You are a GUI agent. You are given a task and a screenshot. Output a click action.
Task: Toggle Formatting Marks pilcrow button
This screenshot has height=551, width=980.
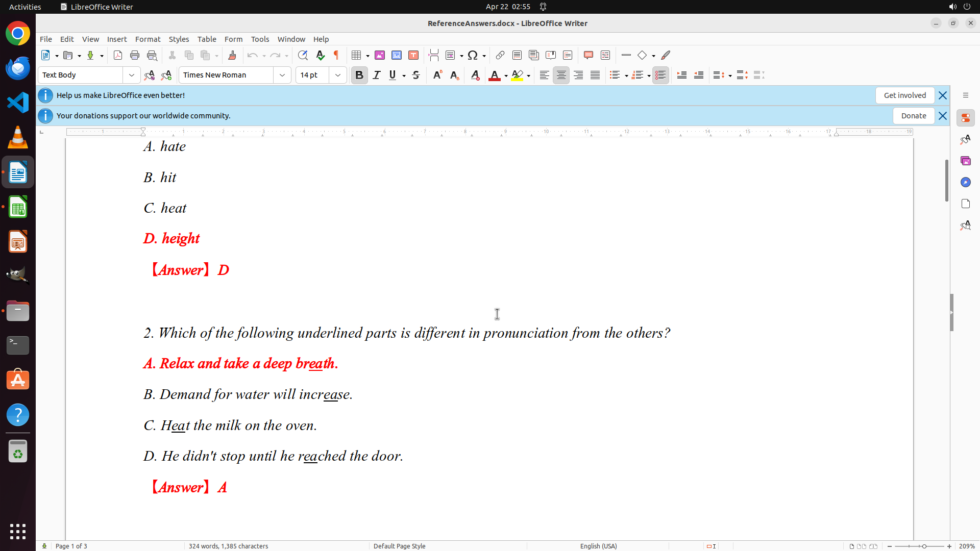(336, 55)
